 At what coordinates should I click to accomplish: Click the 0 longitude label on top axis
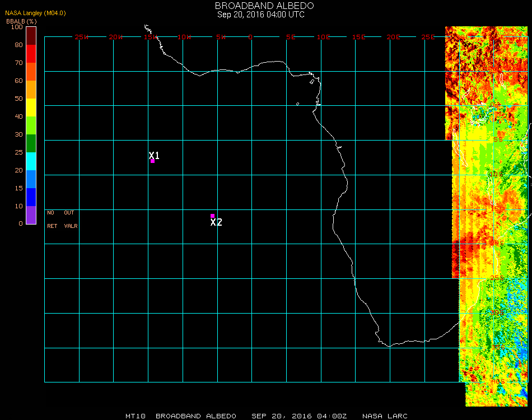(x=250, y=37)
